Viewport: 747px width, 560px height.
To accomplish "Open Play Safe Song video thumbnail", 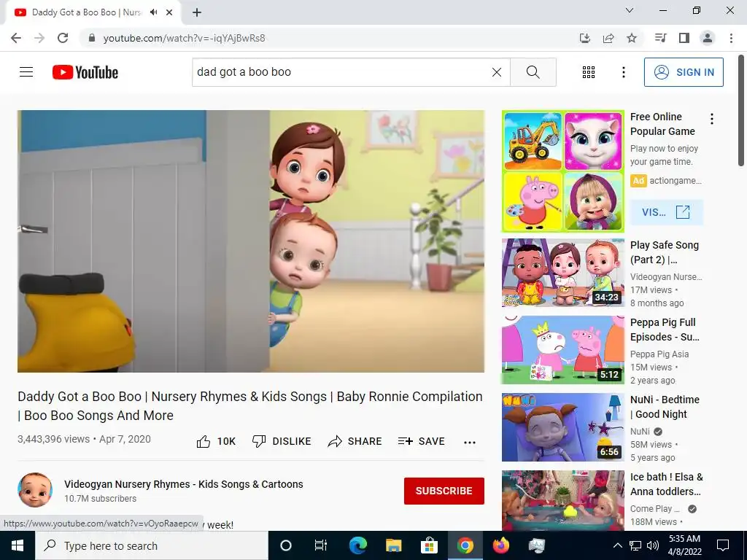I will (x=562, y=273).
